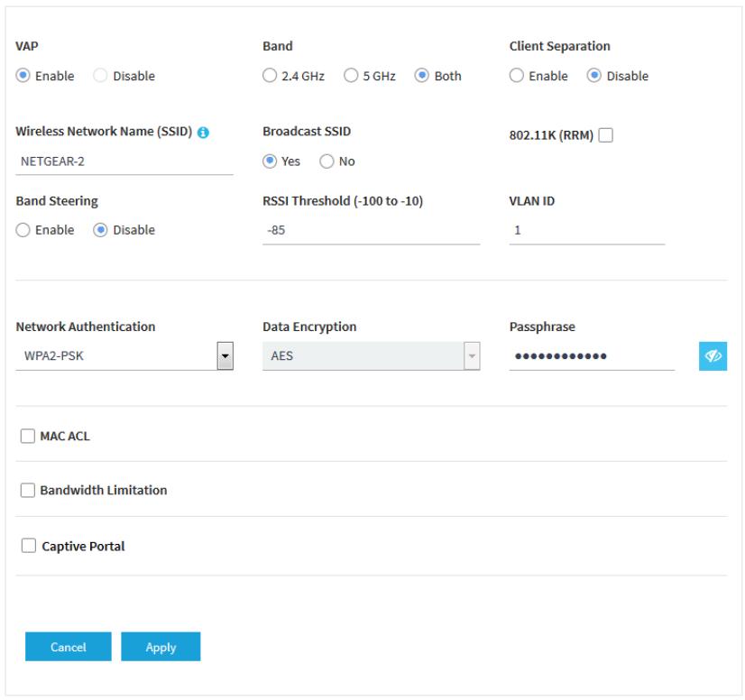Select VAP Disable radio button
Screen dimensions: 745x700
coord(100,76)
